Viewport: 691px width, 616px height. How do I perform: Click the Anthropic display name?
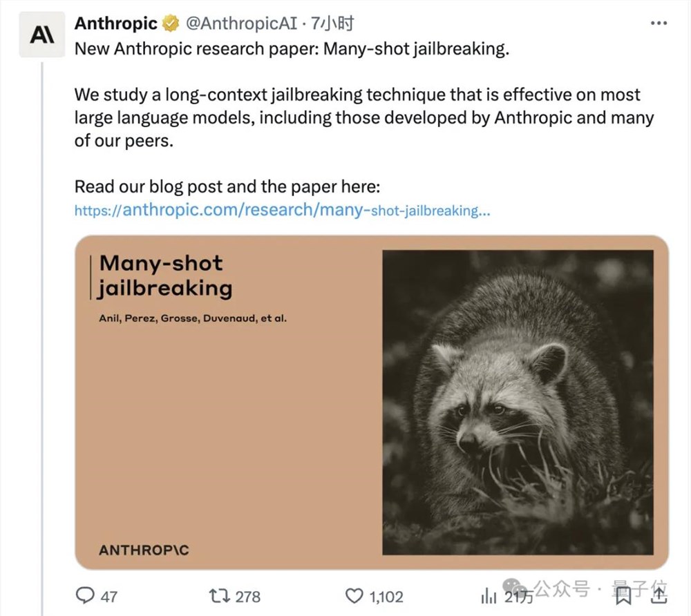click(x=116, y=23)
